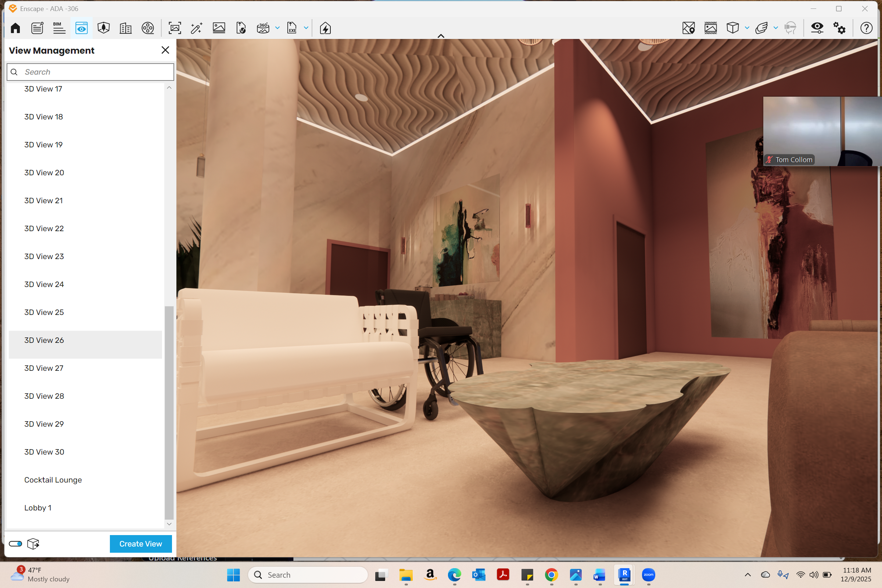Expand the EXE export dropdown arrow
882x588 pixels.
tap(306, 28)
